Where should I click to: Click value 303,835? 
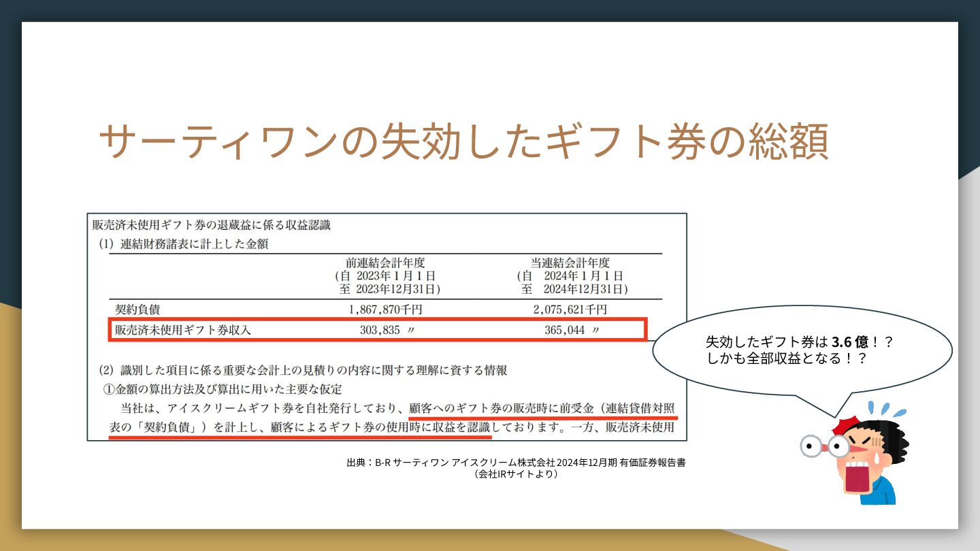tap(380, 330)
